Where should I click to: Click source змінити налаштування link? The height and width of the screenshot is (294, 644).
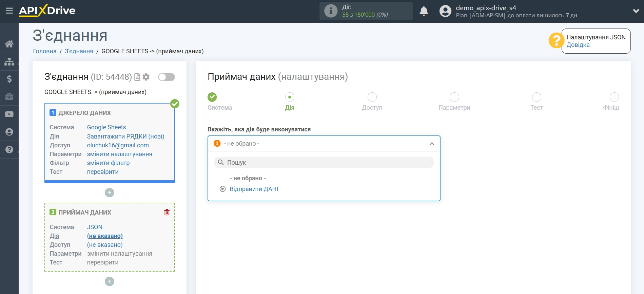click(119, 154)
